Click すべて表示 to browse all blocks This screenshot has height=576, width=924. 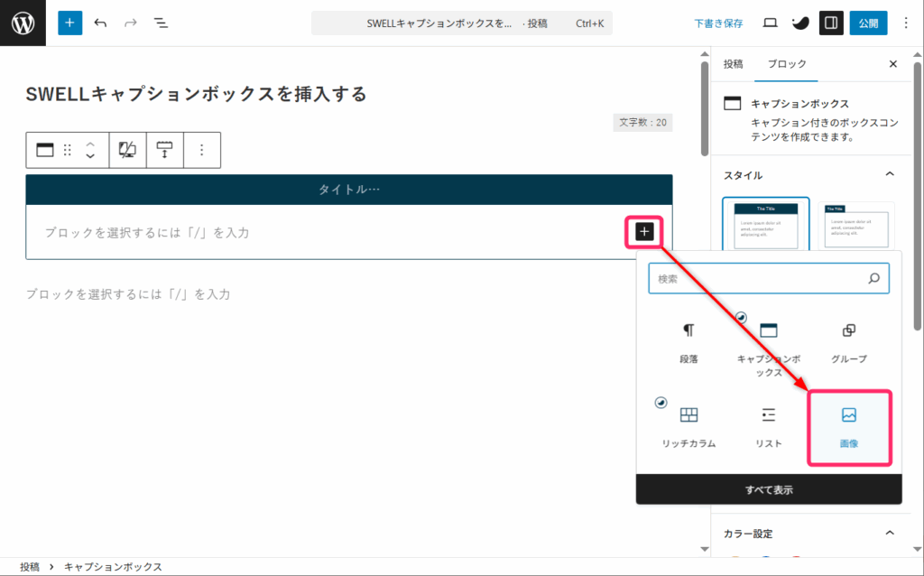coord(769,489)
